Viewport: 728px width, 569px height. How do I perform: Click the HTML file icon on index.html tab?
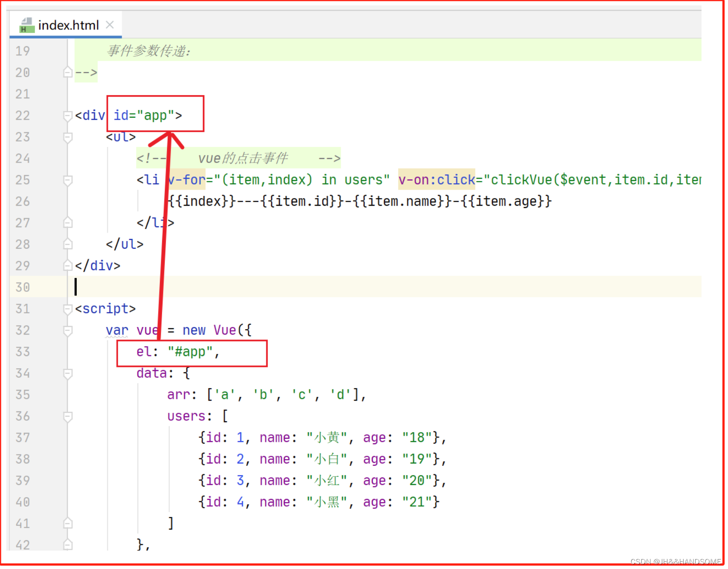point(27,25)
